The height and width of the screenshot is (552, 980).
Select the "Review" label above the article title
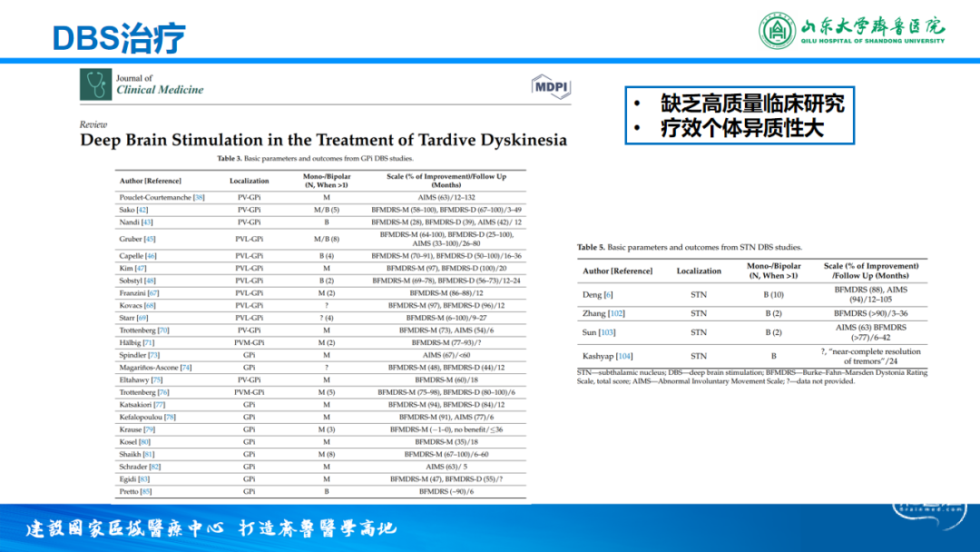93,124
